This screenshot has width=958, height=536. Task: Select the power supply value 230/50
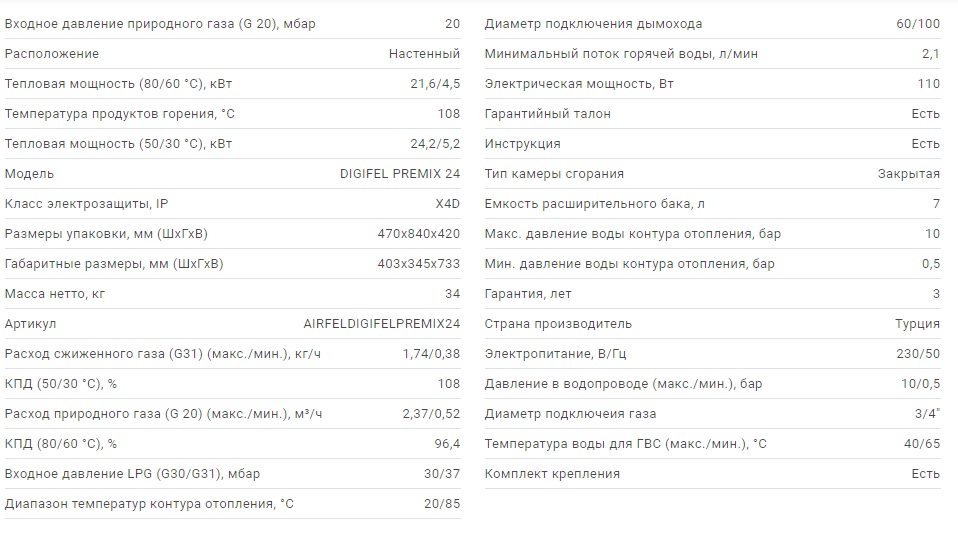[919, 354]
